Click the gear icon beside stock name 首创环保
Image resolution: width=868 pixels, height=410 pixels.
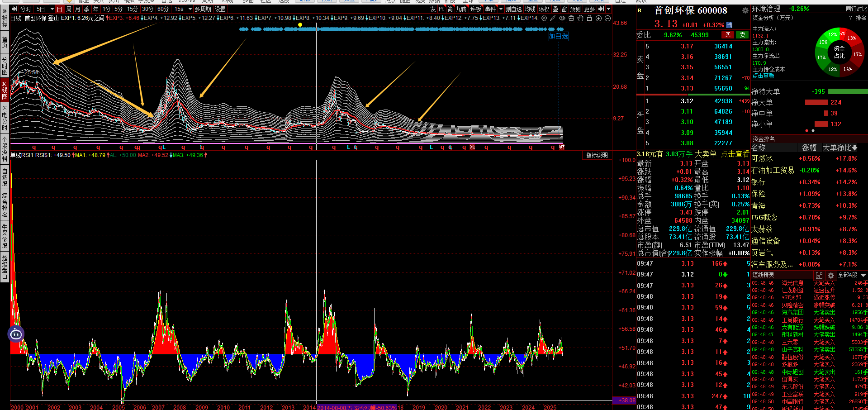click(745, 10)
